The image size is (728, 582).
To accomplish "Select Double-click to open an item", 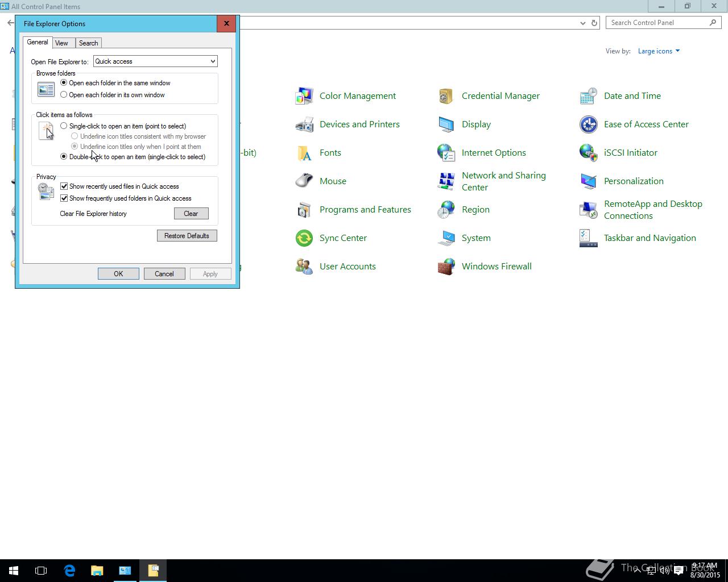I will click(64, 157).
